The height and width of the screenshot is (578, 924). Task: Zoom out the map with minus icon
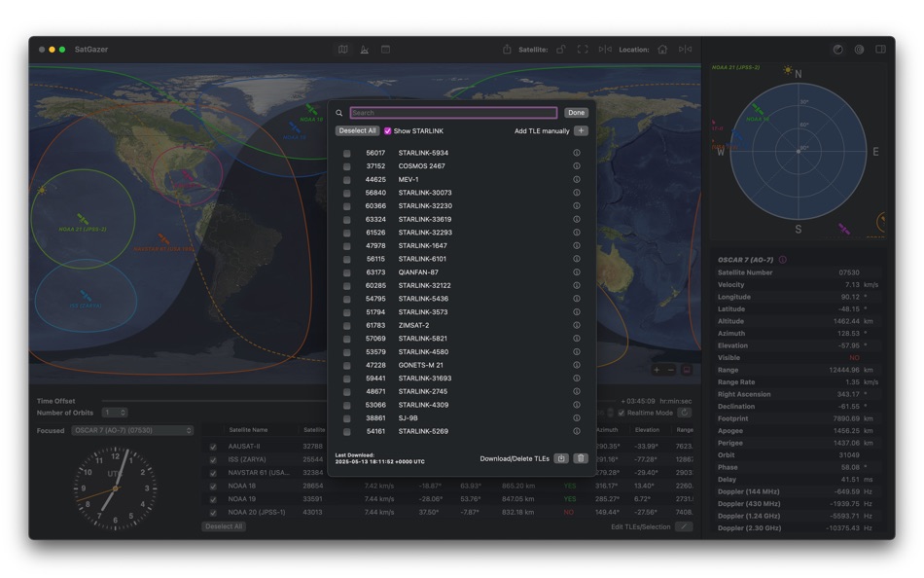pos(670,370)
